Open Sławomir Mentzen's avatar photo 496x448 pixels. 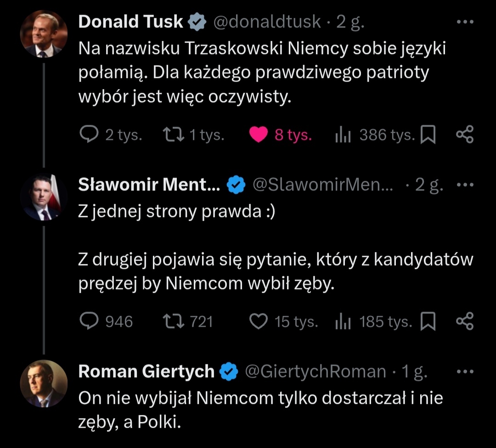coord(44,197)
